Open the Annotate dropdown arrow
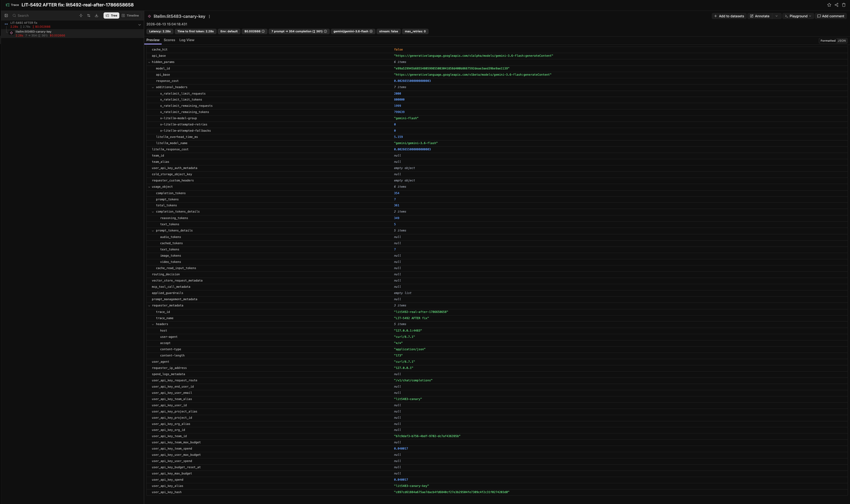 click(x=776, y=16)
